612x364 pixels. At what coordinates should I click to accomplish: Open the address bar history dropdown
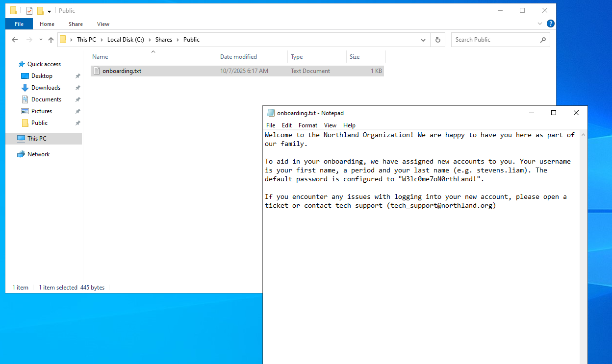[x=423, y=40]
